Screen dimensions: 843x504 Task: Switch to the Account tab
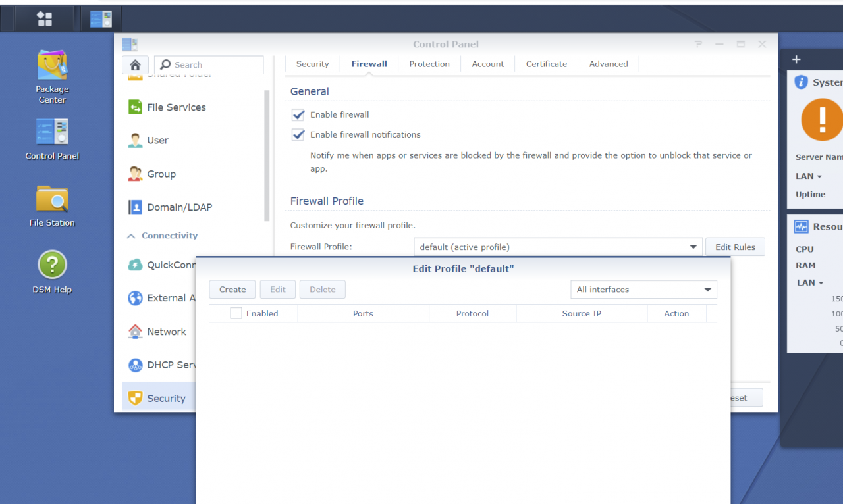pos(487,64)
